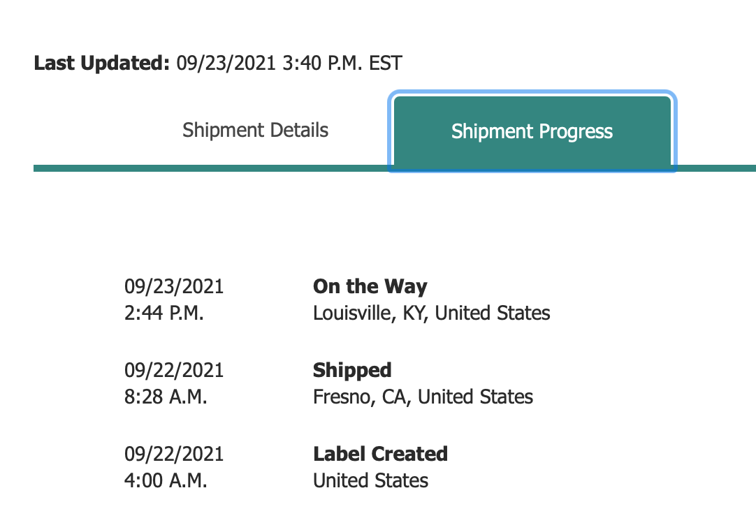Click the On the Way status heading
This screenshot has height=532, width=756.
coord(370,286)
